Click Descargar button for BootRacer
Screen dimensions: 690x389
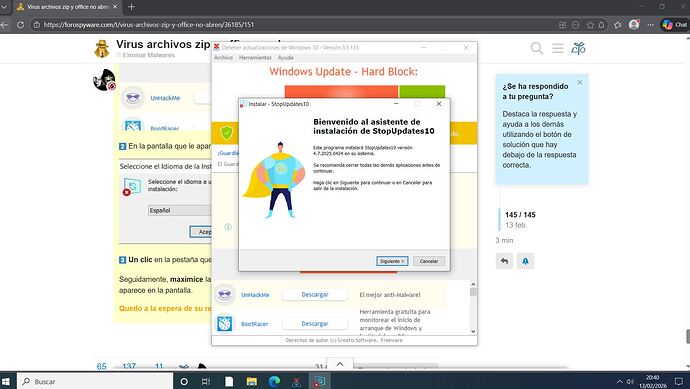pyautogui.click(x=315, y=323)
